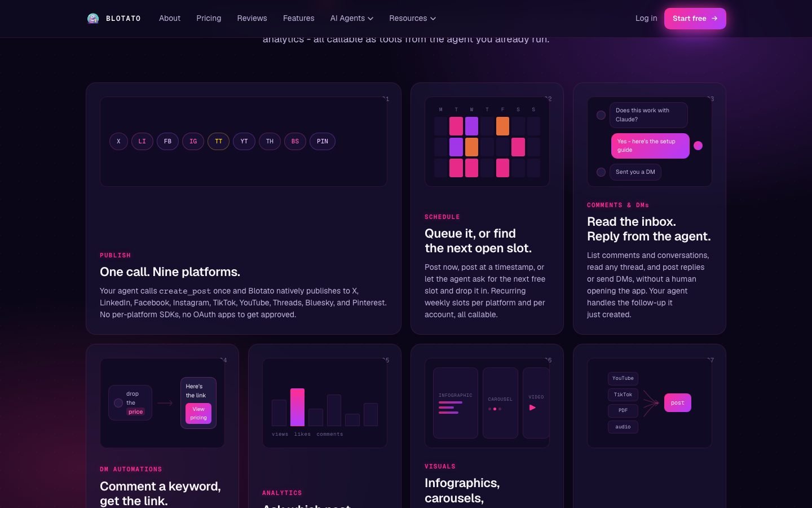This screenshot has height=508, width=812.
Task: Select the PIN Pinterest chip
Action: 323,141
